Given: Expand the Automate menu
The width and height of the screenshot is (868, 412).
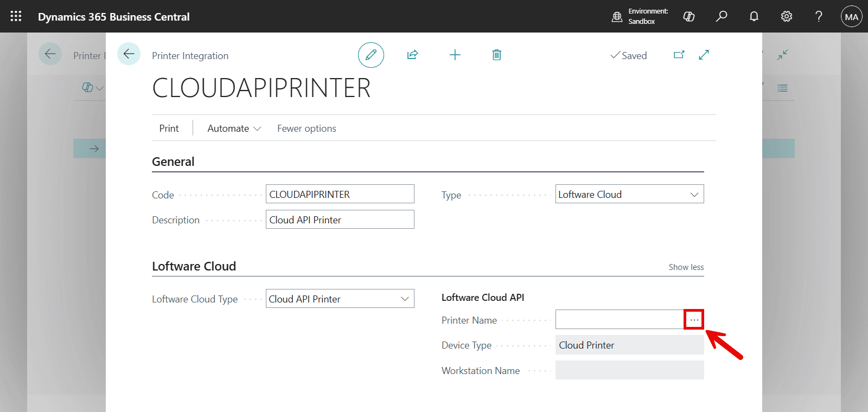Looking at the screenshot, I should (x=234, y=128).
